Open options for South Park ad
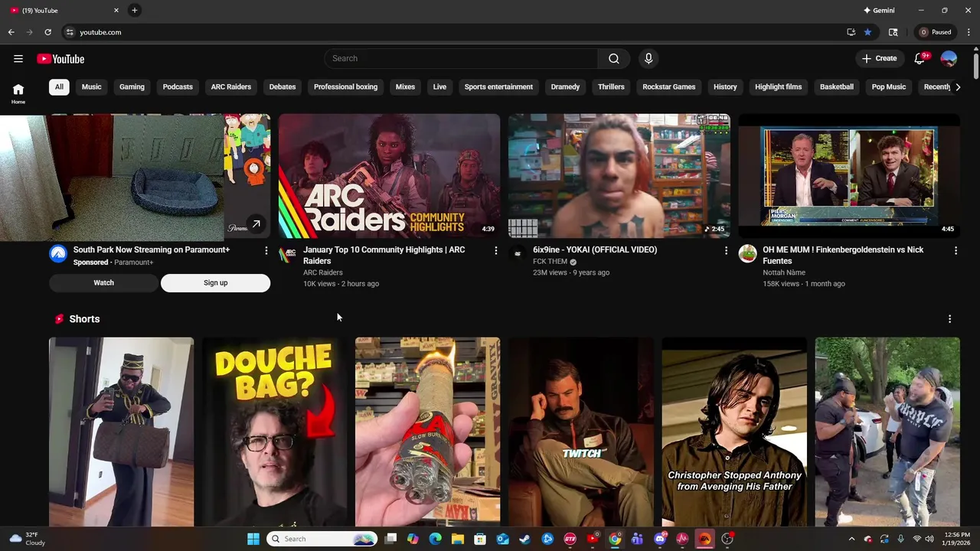 coord(266,250)
